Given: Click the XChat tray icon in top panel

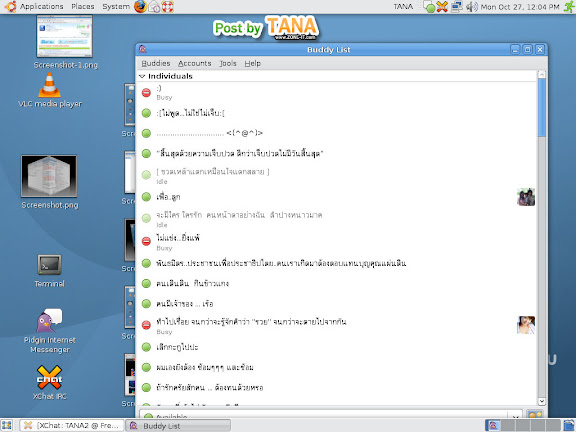Looking at the screenshot, I should click(x=442, y=7).
